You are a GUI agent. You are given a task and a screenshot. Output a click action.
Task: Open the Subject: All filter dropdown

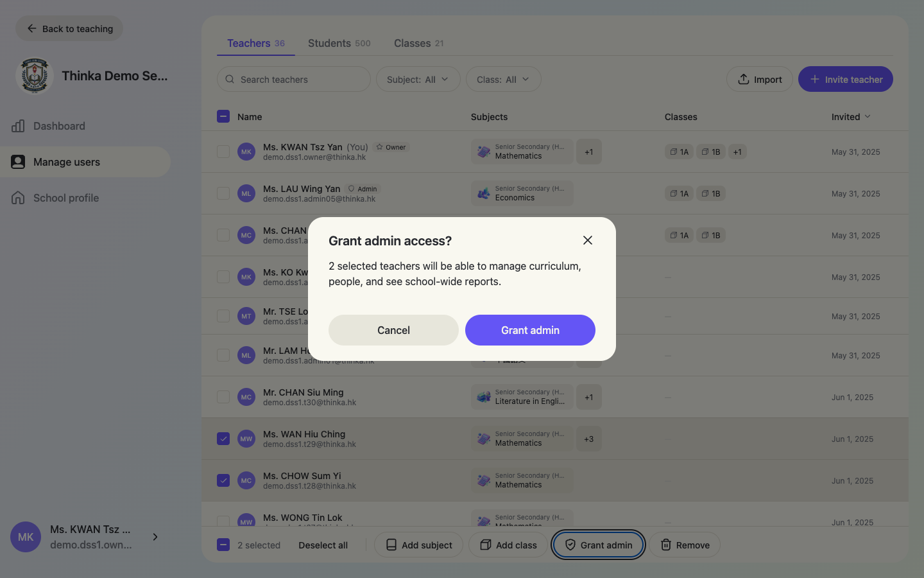[x=418, y=79]
